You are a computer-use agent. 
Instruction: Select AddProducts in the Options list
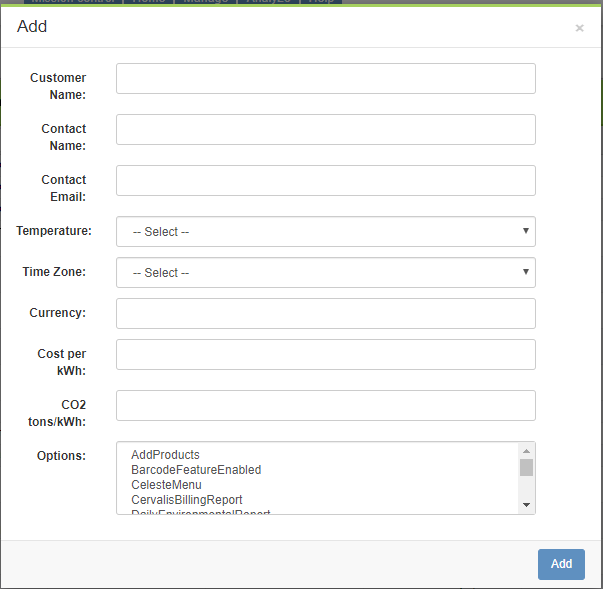click(x=166, y=455)
